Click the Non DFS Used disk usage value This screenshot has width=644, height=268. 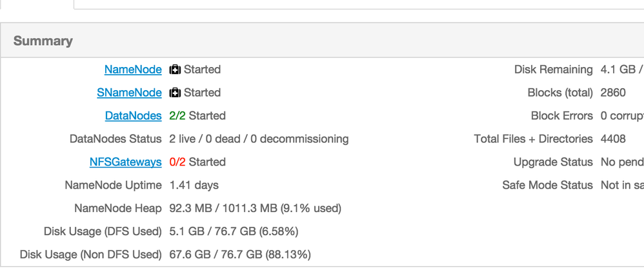[240, 254]
